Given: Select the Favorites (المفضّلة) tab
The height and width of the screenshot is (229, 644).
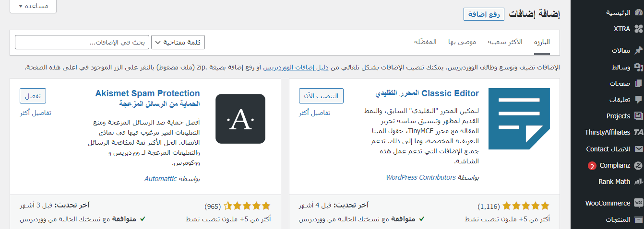Looking at the screenshot, I should tap(425, 42).
